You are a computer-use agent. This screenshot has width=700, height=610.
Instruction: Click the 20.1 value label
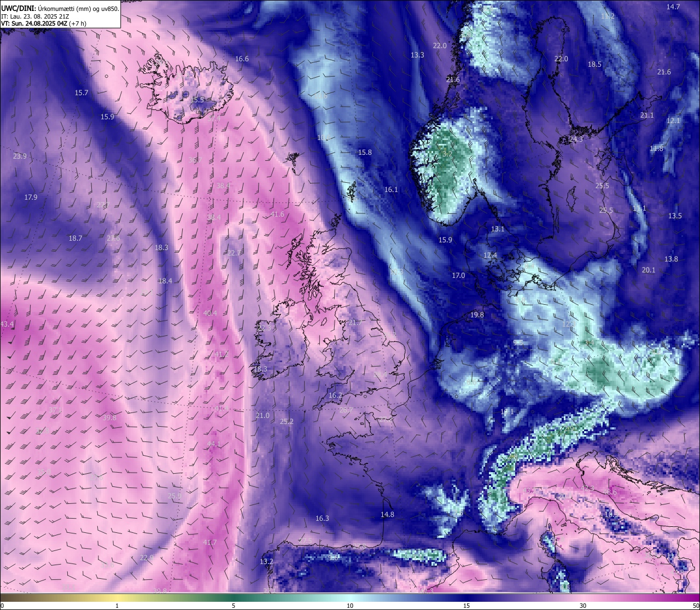649,270
